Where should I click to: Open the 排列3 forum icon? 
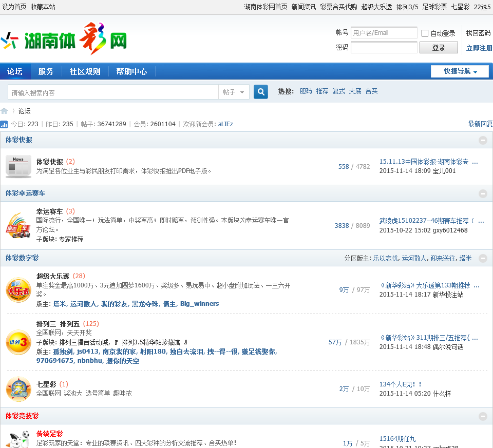pos(18,342)
